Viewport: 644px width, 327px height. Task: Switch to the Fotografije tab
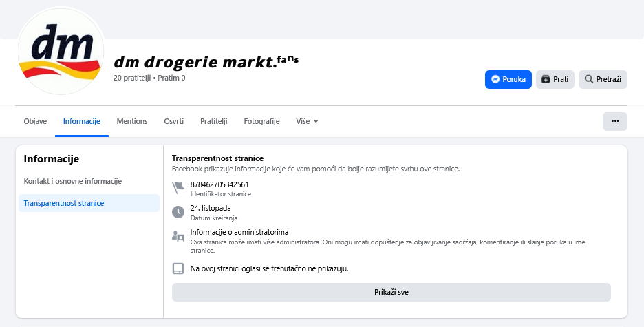click(x=261, y=121)
